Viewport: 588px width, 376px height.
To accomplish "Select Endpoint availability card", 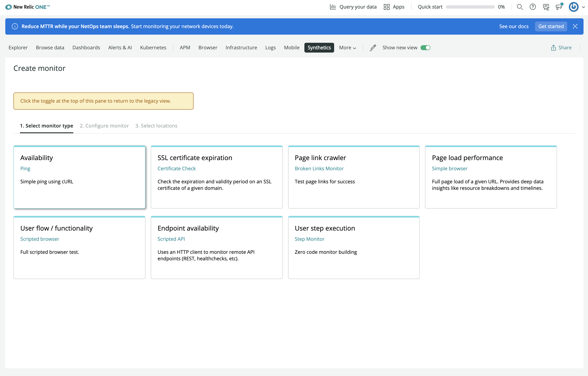I will click(x=217, y=247).
